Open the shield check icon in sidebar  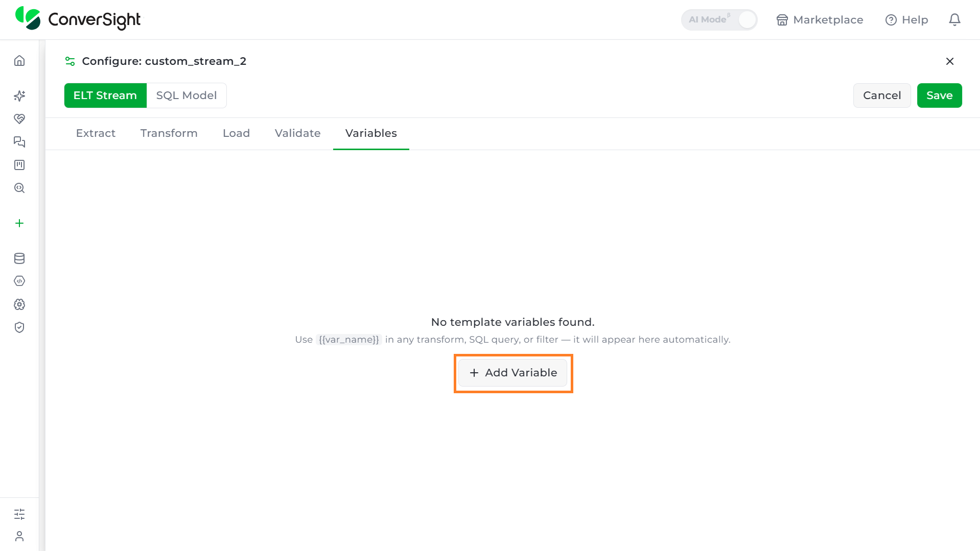pyautogui.click(x=19, y=327)
